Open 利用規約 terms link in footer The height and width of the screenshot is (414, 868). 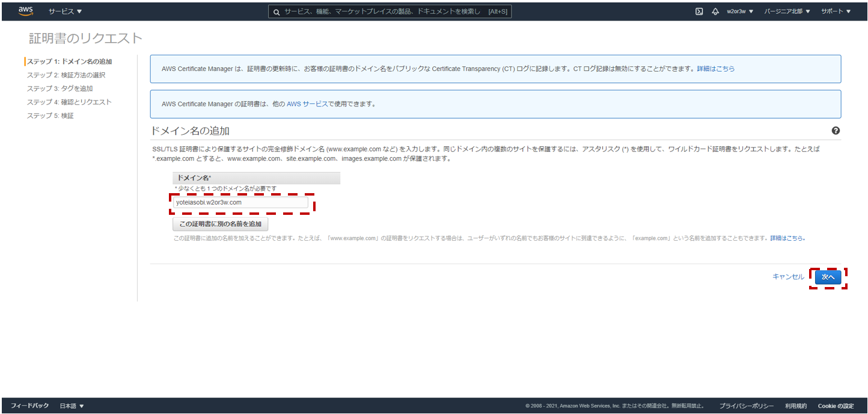pyautogui.click(x=796, y=406)
